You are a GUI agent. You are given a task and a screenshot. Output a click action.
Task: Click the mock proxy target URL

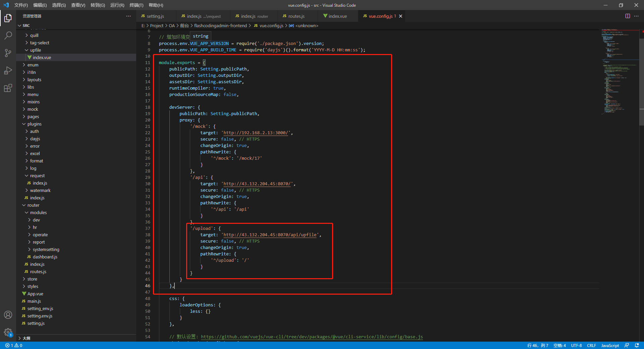pos(256,133)
